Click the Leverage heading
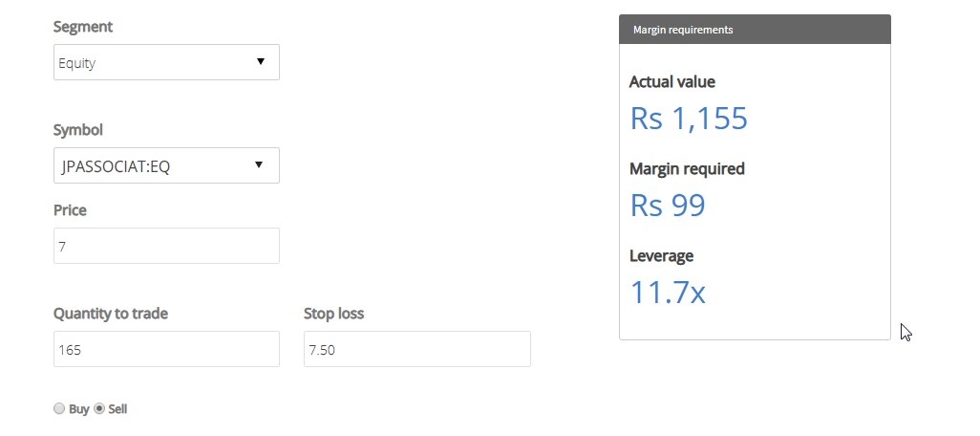 (x=661, y=256)
